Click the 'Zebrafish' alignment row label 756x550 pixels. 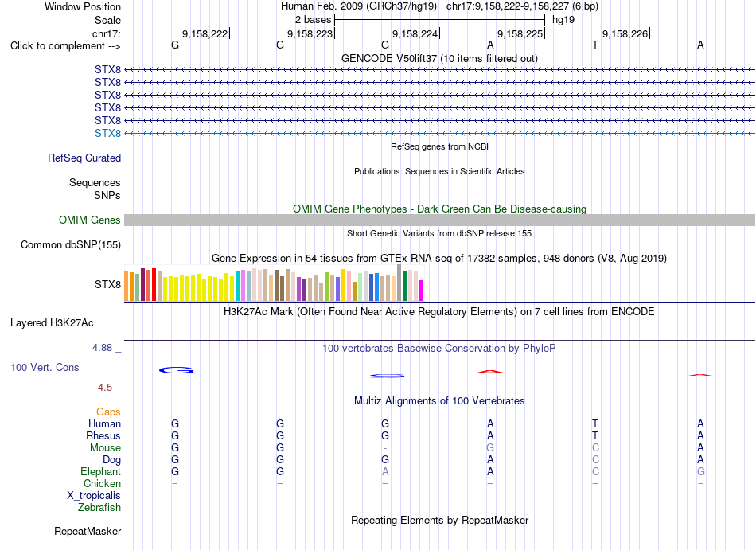click(x=99, y=508)
